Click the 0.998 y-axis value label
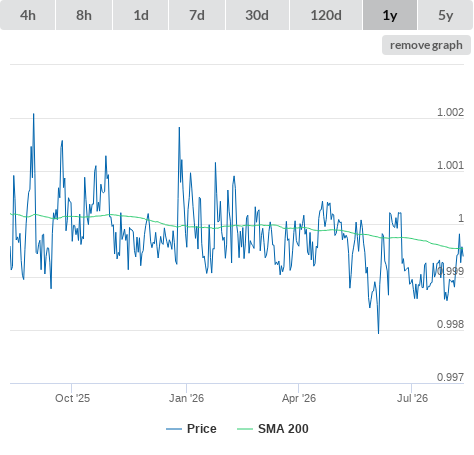The image size is (474, 455). (x=450, y=324)
